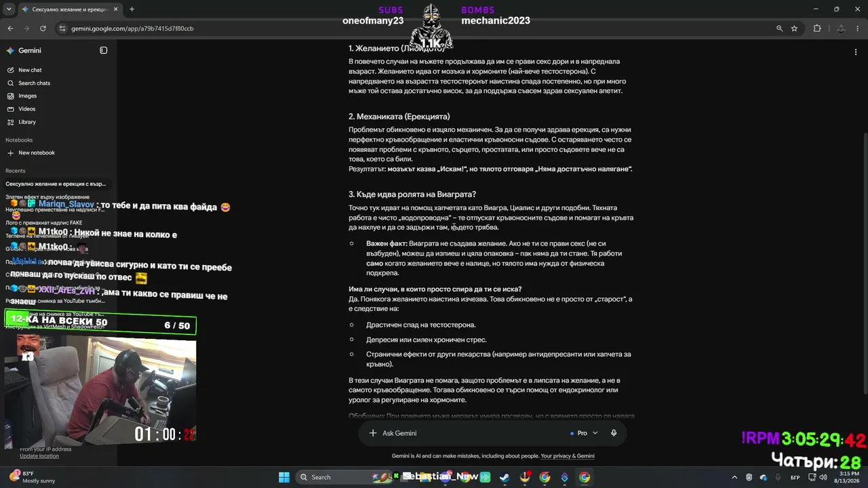
Task: Open a new browser tab
Action: [132, 9]
